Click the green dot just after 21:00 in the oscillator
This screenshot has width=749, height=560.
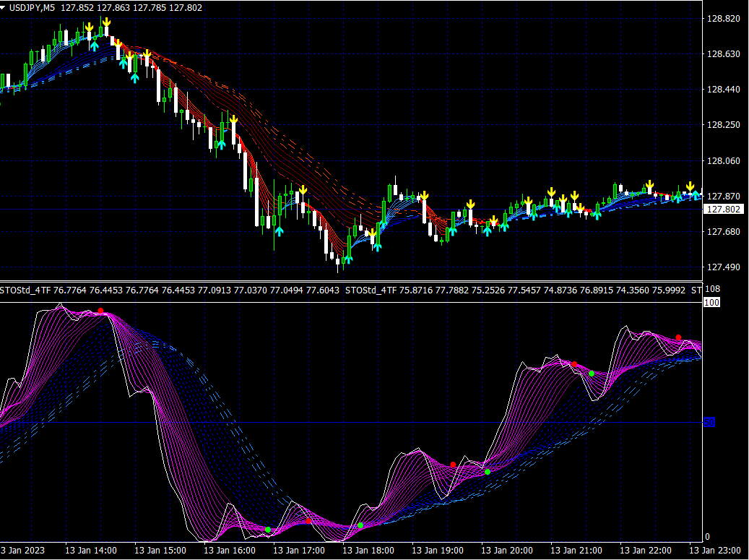(x=592, y=374)
